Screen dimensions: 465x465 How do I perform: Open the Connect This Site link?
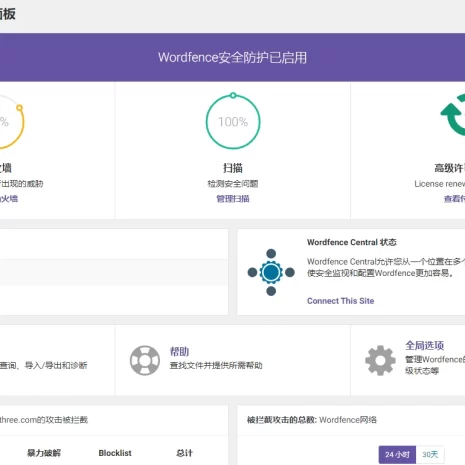340,301
